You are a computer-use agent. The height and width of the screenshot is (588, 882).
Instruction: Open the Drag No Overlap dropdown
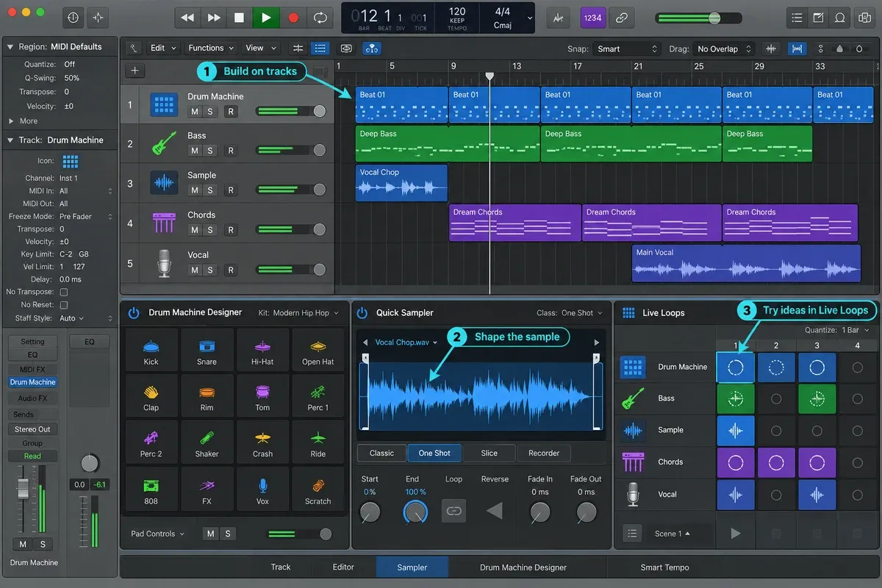[724, 49]
